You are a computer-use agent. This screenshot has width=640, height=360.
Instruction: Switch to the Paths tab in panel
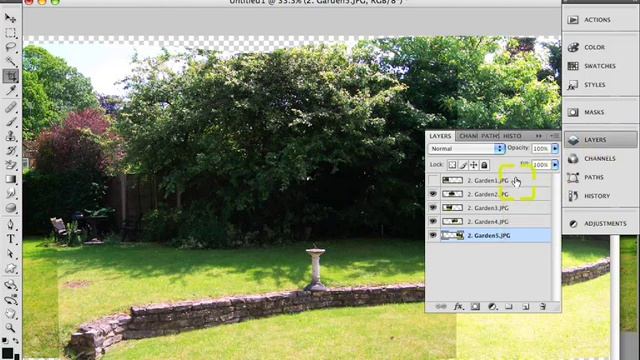(490, 136)
